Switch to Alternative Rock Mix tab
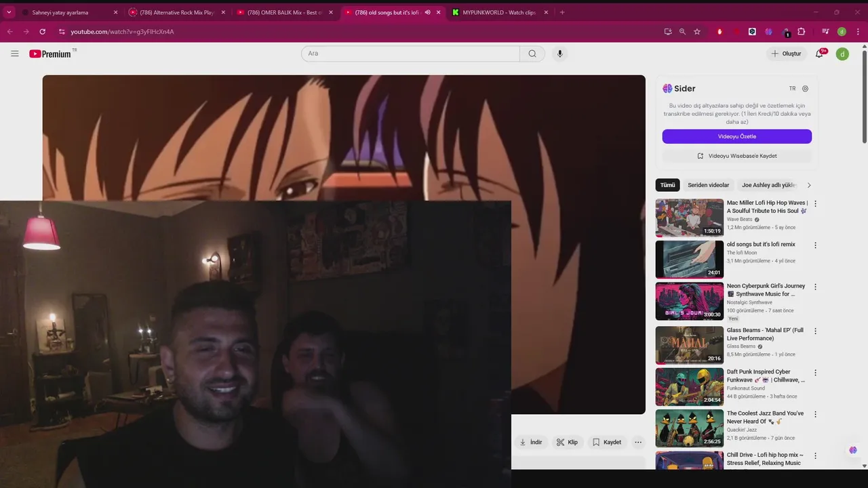Image resolution: width=868 pixels, height=488 pixels. [176, 12]
